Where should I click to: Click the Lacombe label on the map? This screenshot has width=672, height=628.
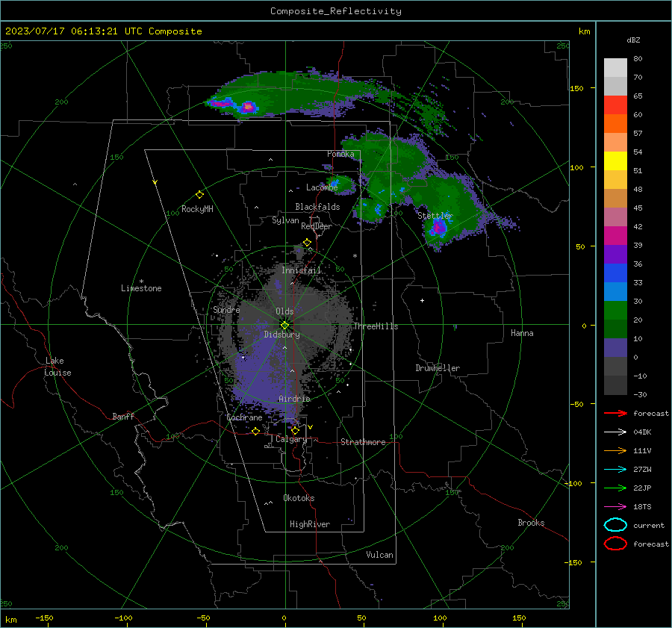point(322,187)
